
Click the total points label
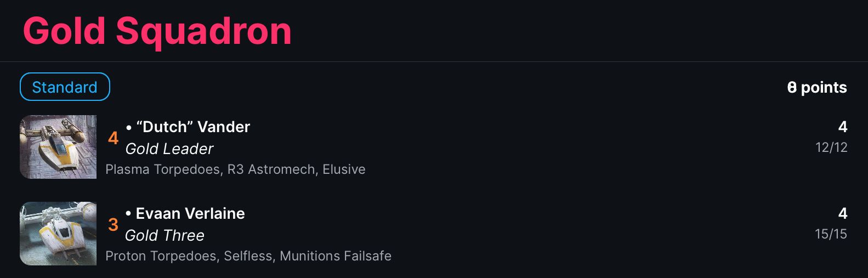click(x=817, y=87)
